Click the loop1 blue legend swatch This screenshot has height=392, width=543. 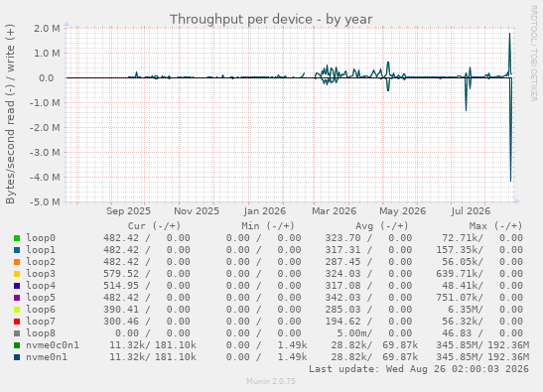17,250
